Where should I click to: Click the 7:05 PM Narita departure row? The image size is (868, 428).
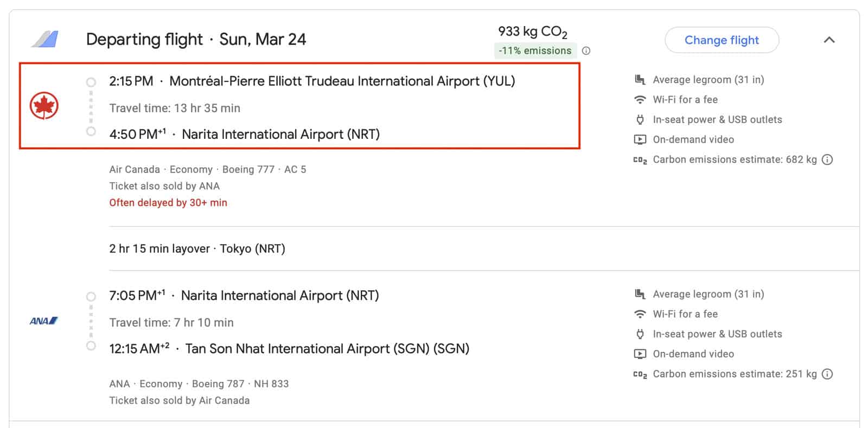coord(244,296)
